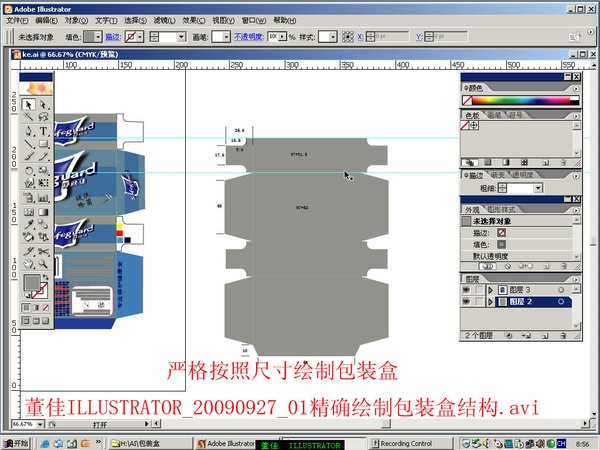Click the zoom level field showing 66.67%
600x450 pixels.
tap(22, 424)
